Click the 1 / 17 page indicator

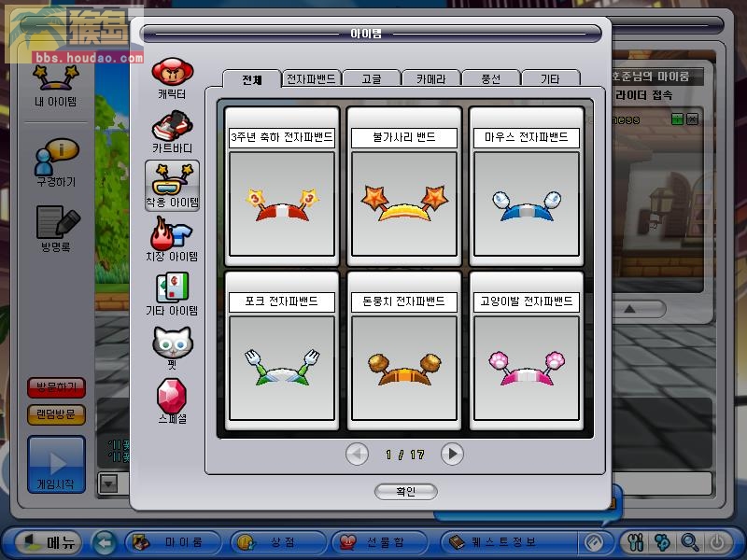[x=405, y=455]
